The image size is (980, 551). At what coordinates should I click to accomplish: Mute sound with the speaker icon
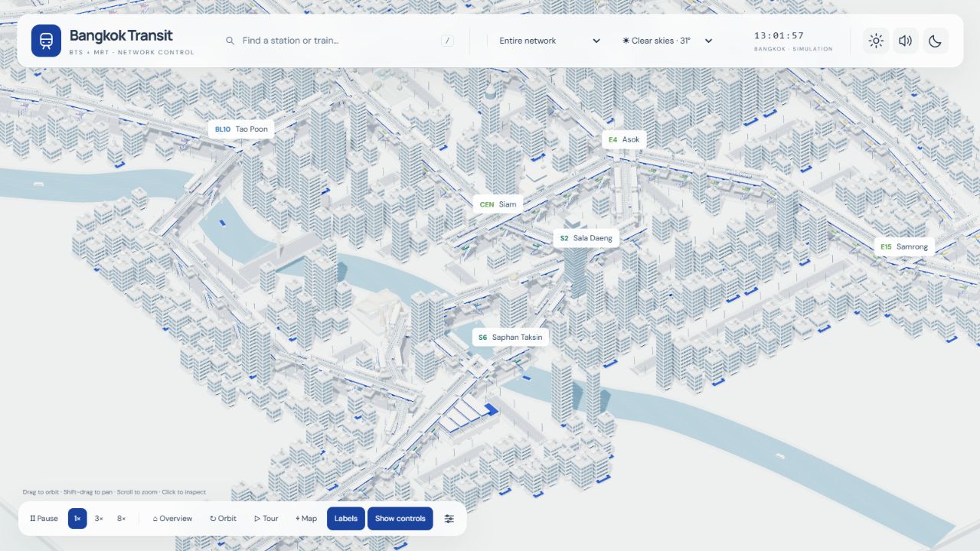coord(906,41)
